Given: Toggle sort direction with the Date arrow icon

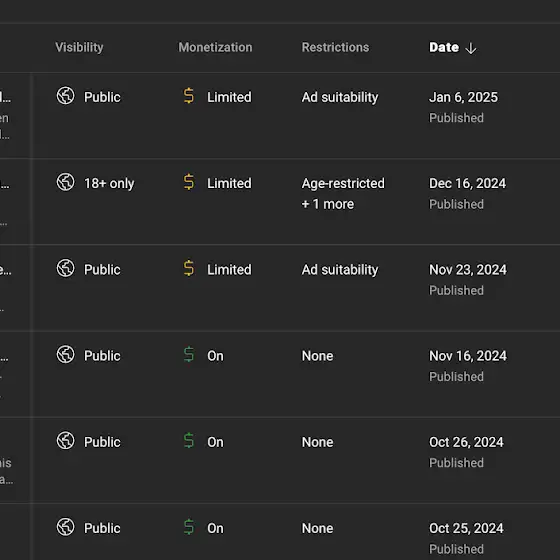Looking at the screenshot, I should click(471, 48).
